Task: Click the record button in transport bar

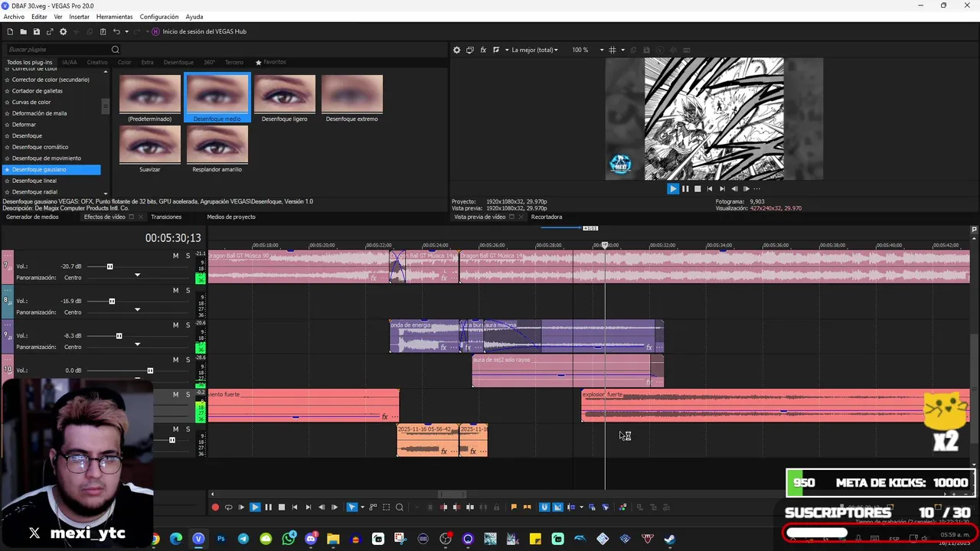Action: (x=215, y=507)
